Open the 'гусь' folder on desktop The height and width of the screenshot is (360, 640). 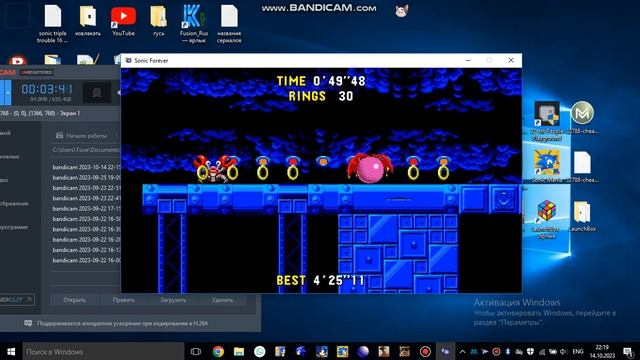pyautogui.click(x=158, y=21)
